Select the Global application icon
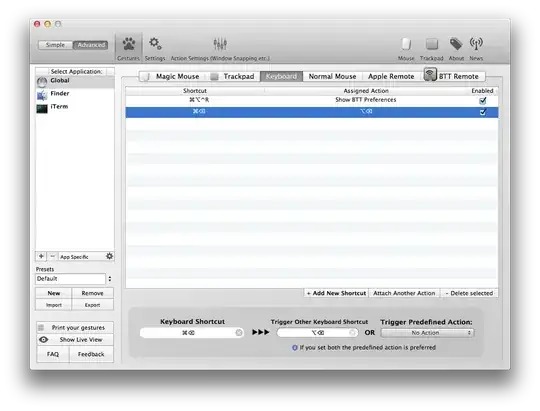 (x=42, y=82)
